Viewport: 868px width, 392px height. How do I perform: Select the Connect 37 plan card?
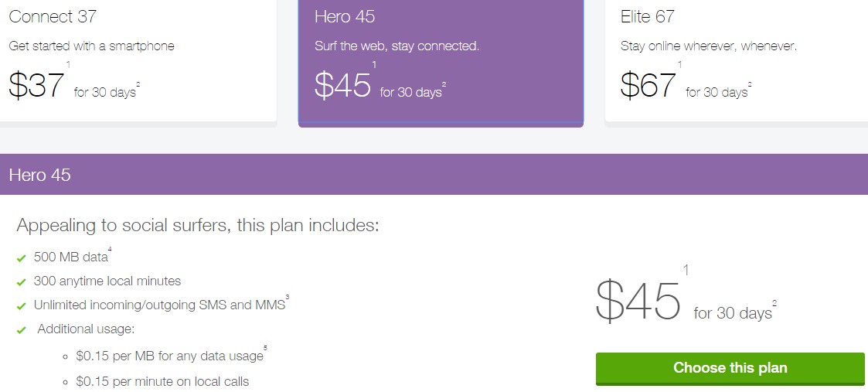coord(138,62)
